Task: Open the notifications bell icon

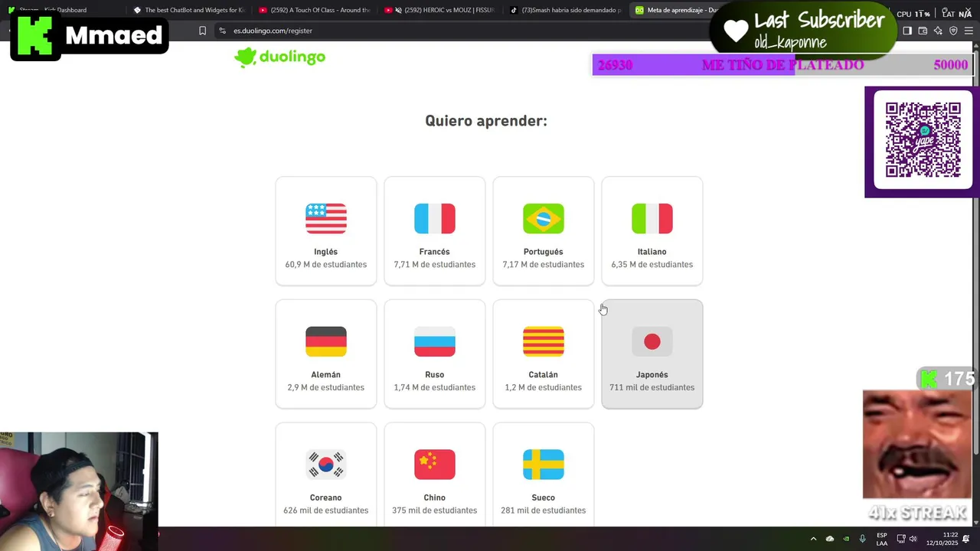Action: pos(966,539)
